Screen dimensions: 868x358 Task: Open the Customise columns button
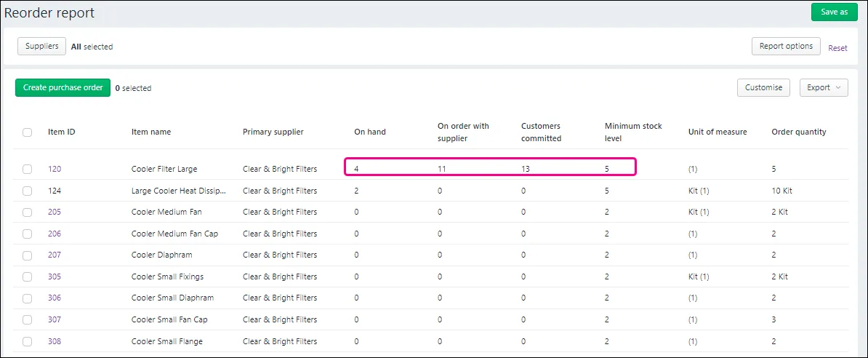pos(763,87)
